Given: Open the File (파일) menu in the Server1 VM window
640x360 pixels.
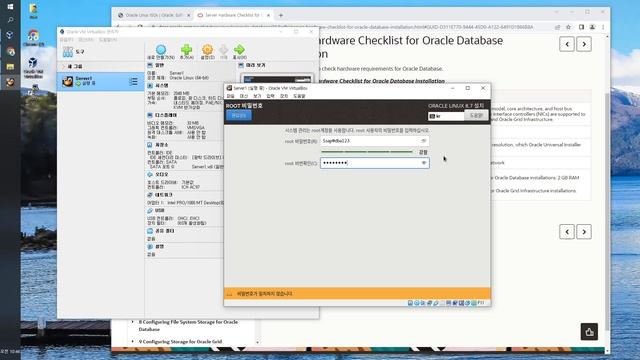Looking at the screenshot, I should [x=231, y=96].
